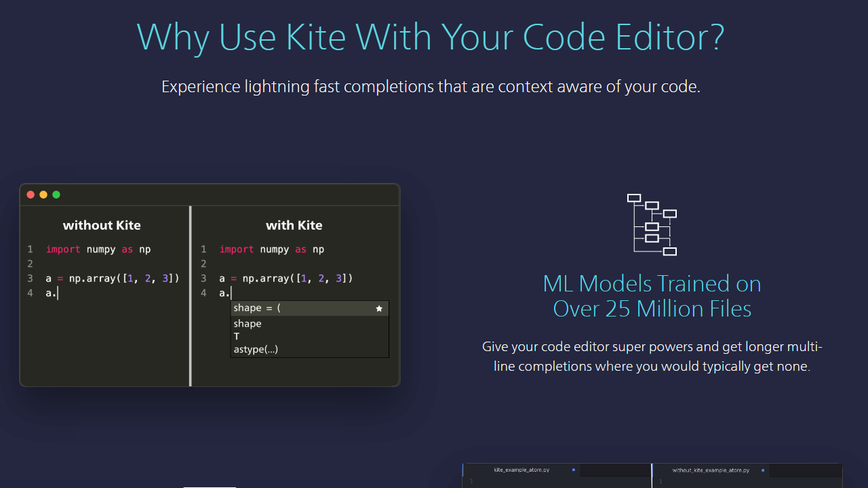Click the 'with Kite' pane title

[294, 226]
